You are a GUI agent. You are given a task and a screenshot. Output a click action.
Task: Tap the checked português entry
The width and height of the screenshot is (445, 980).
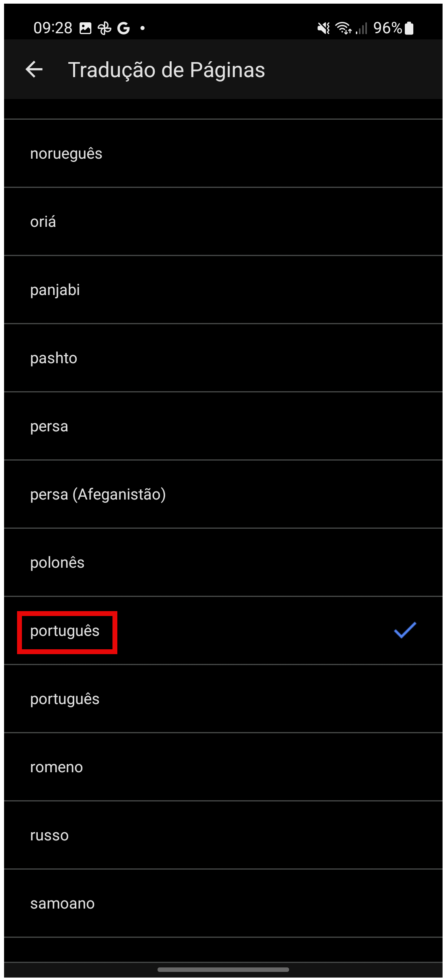(x=65, y=631)
